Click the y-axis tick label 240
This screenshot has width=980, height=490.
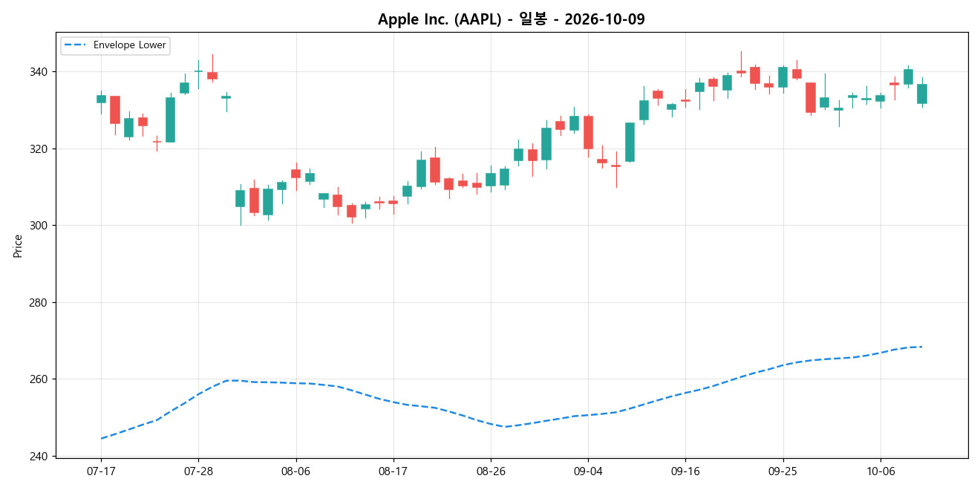(40, 456)
